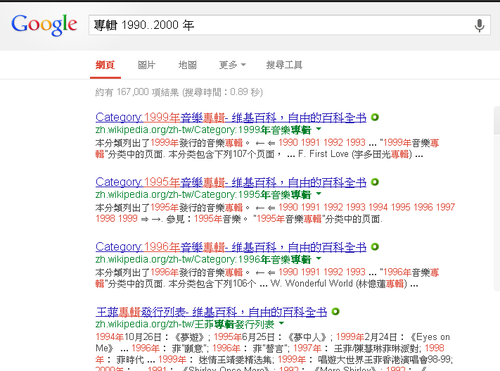Click green circle icon beside 1995年音樂專輯 result

click(375, 182)
